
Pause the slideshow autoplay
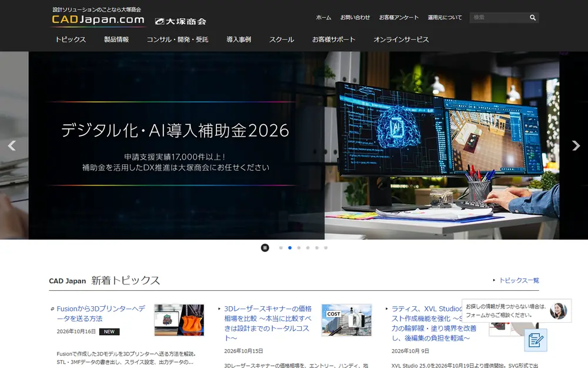[265, 248]
